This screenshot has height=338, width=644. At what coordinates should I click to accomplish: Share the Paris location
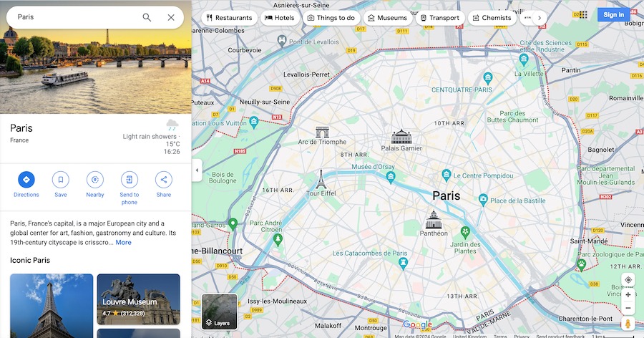tap(163, 185)
